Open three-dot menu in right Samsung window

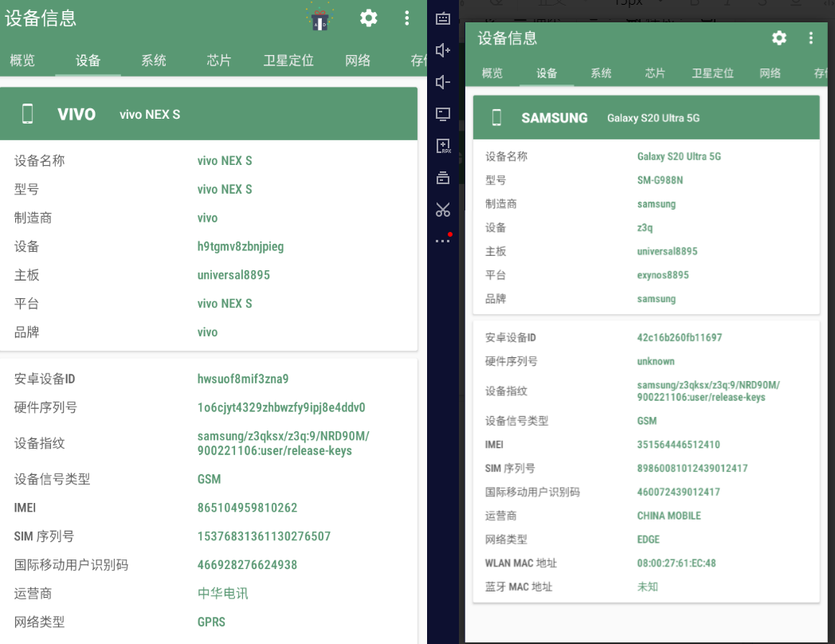pyautogui.click(x=810, y=37)
